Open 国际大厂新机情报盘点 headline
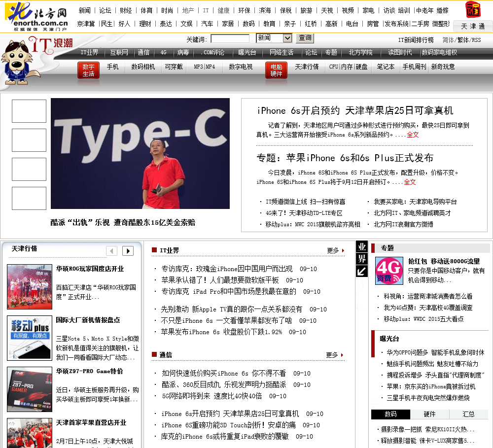This screenshot has height=448, width=493. tap(88, 320)
